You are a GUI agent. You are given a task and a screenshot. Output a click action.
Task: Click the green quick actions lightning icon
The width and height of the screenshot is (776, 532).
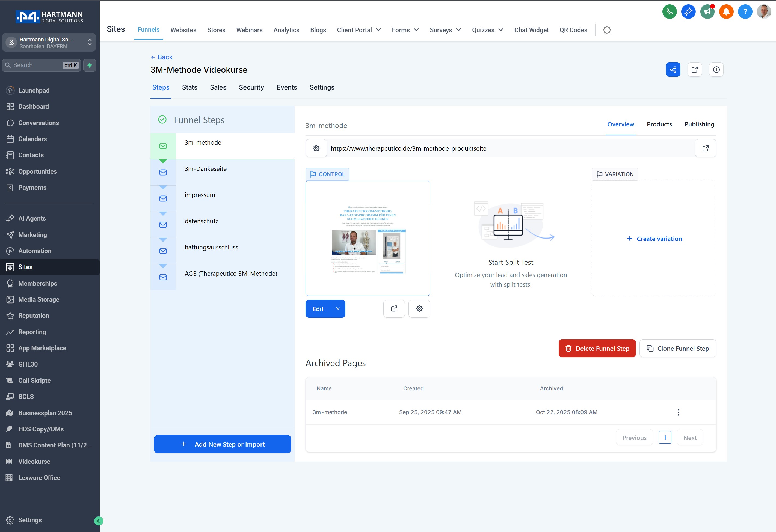[90, 65]
